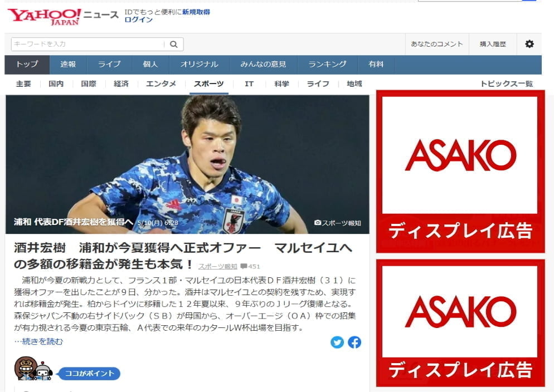Click the 酒井宏樹 headline photo
This screenshot has width=554, height=392.
[187, 164]
